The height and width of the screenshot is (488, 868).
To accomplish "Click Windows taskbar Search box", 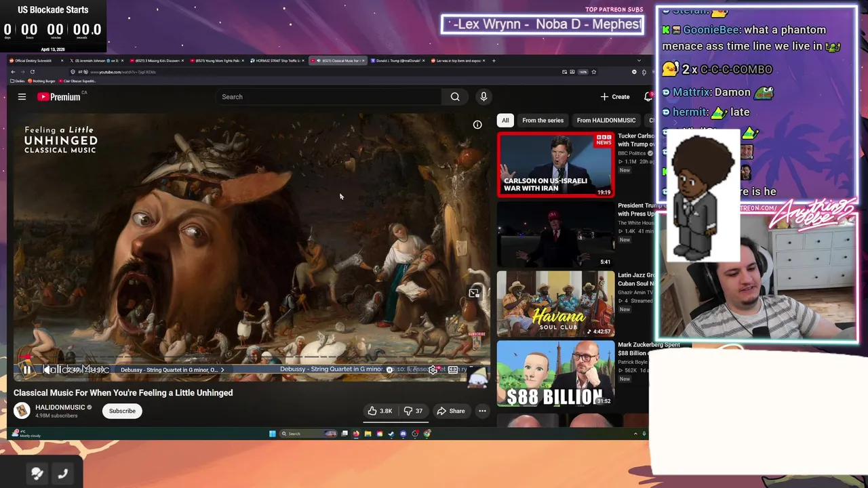I will pyautogui.click(x=308, y=434).
